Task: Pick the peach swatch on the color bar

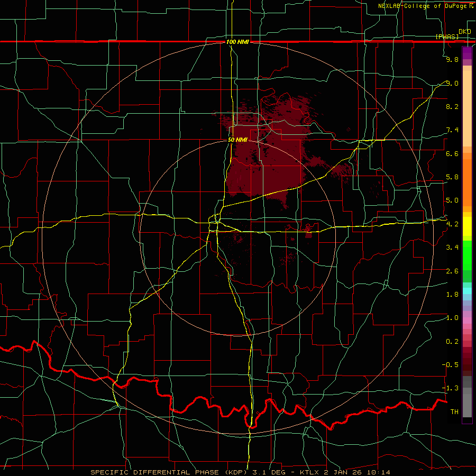Action: click(467, 109)
